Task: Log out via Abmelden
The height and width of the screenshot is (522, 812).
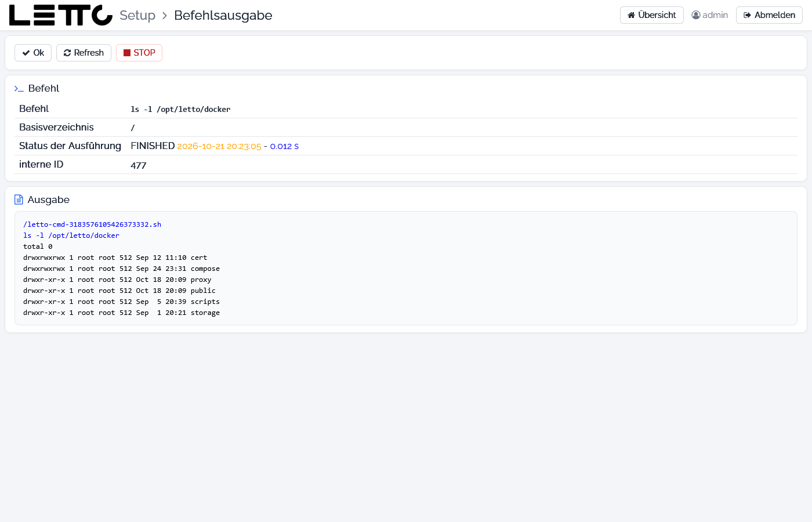Action: click(769, 15)
